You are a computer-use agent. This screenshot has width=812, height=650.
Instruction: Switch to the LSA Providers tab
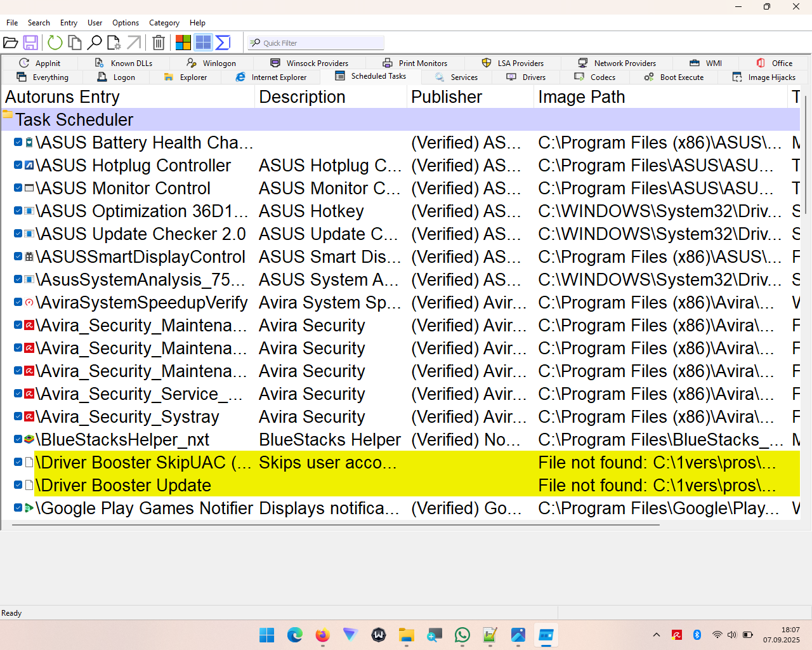(x=513, y=63)
